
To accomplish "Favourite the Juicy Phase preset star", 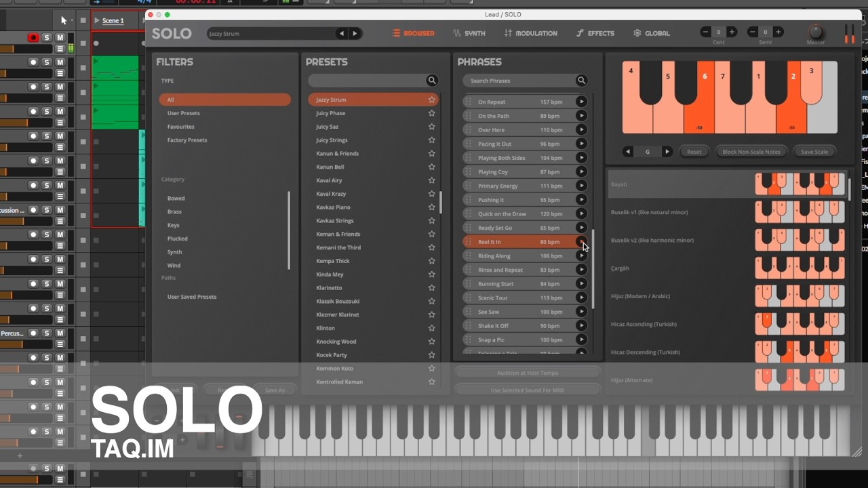I will coord(431,113).
